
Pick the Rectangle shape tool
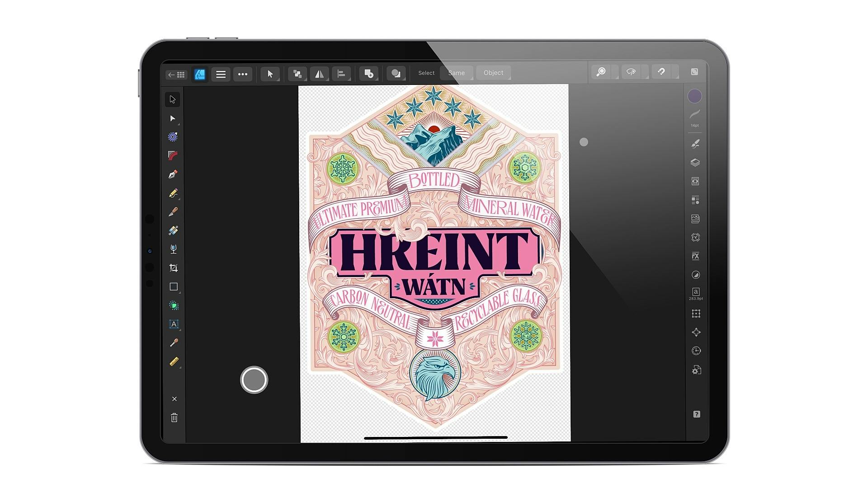[x=173, y=286]
